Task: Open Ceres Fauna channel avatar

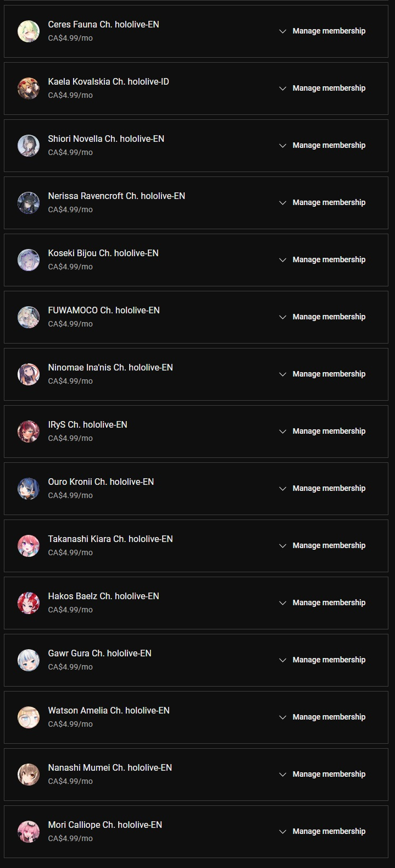Action: pos(29,31)
